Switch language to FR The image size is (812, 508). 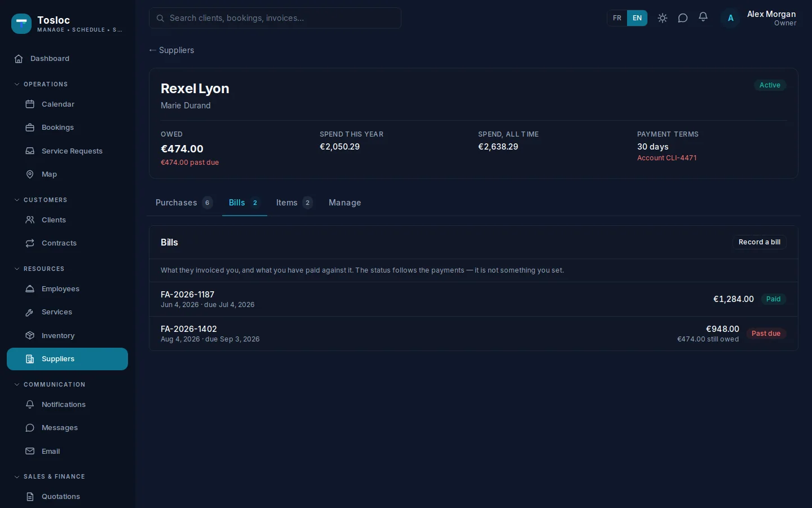click(x=617, y=18)
